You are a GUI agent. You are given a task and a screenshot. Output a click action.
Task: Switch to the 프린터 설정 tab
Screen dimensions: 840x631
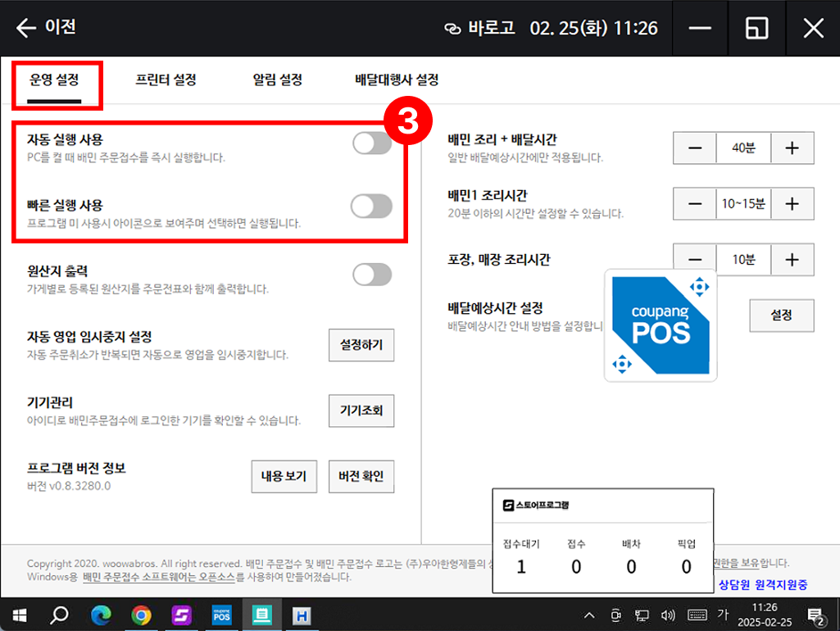[x=166, y=80]
